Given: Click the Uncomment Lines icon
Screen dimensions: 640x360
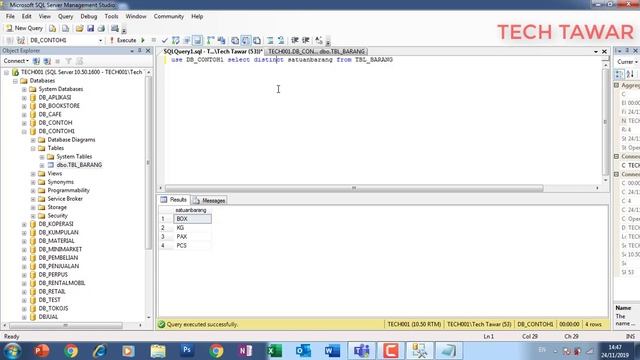Looking at the screenshot, I should click(281, 40).
